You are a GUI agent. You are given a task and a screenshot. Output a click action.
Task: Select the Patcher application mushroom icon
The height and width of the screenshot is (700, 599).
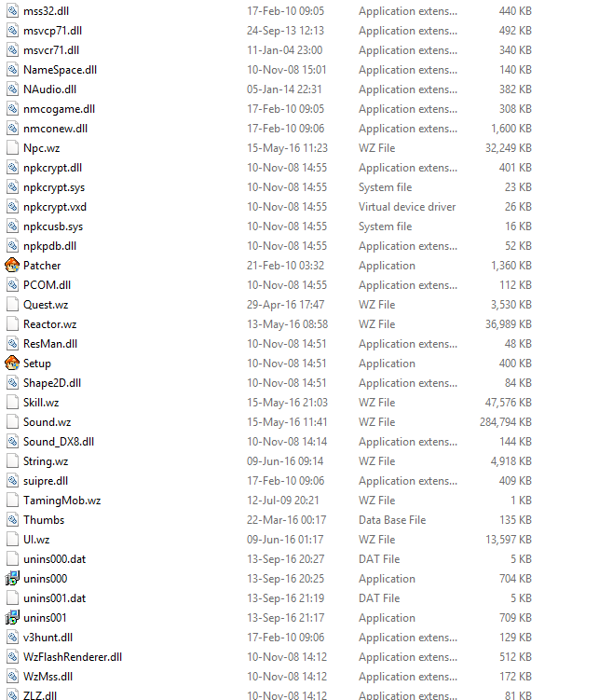tap(12, 265)
